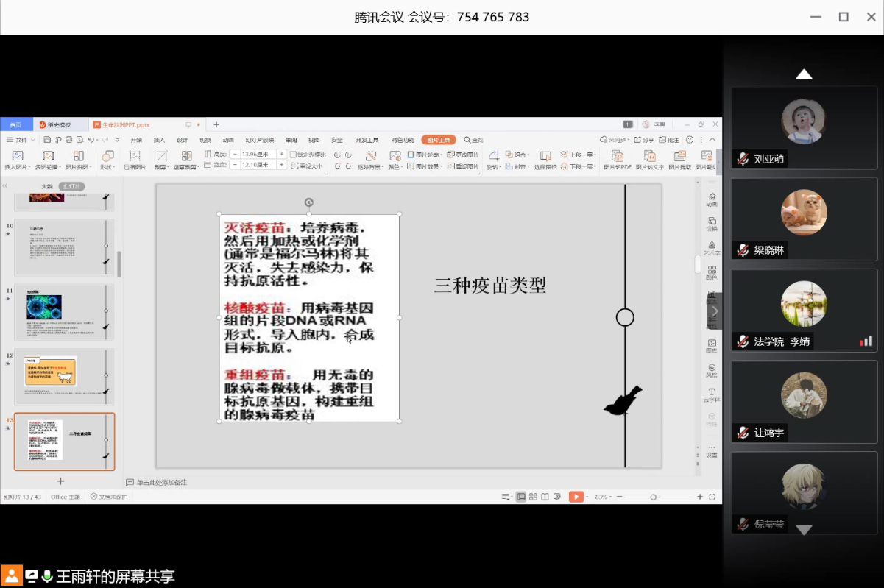Increase picture height with plus stepper

tap(282, 154)
